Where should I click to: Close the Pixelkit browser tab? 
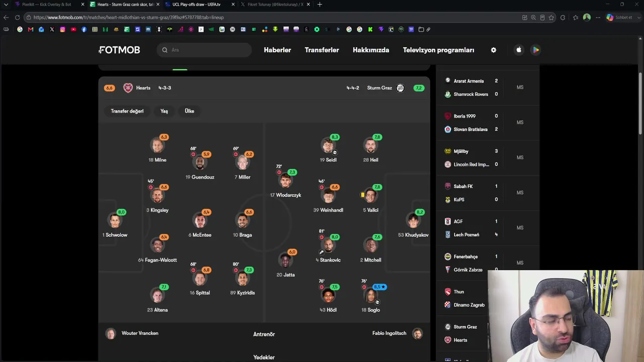(x=83, y=5)
